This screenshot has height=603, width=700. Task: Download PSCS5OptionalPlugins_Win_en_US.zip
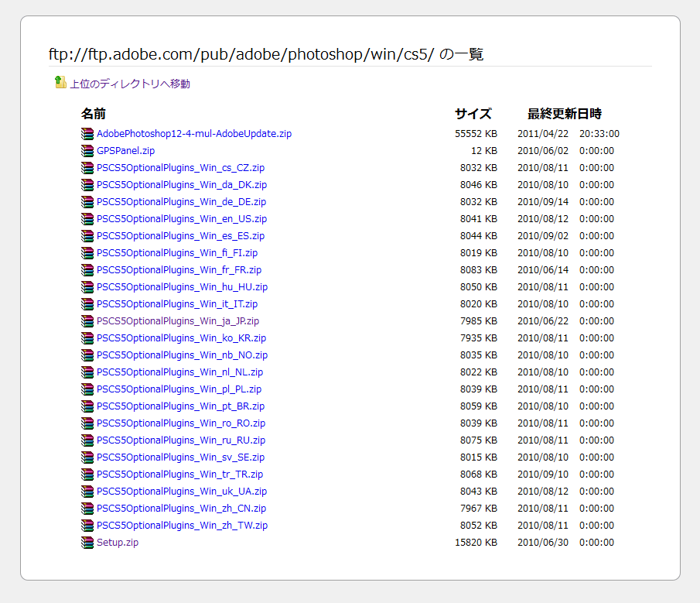(182, 218)
